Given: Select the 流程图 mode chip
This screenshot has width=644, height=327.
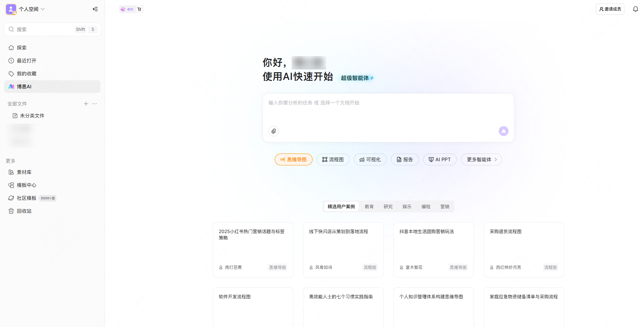Looking at the screenshot, I should click(x=333, y=159).
